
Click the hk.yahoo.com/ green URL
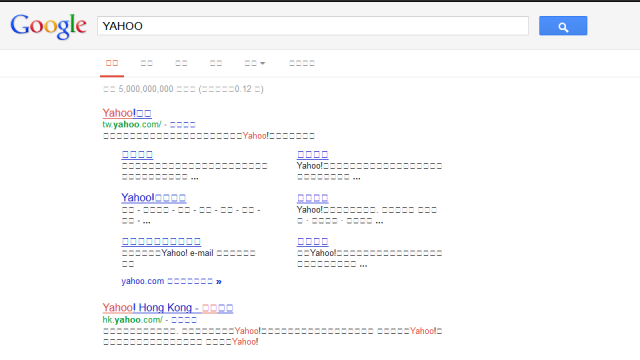click(133, 320)
